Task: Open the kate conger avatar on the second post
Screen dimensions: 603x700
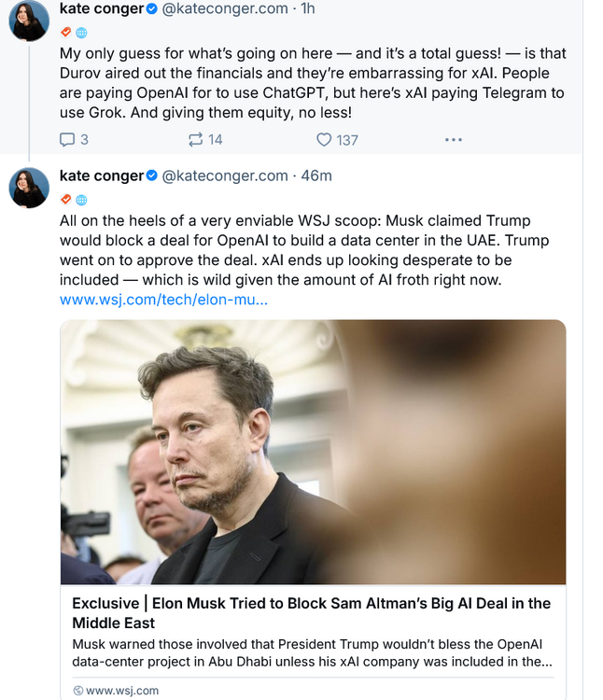Action: pos(29,188)
